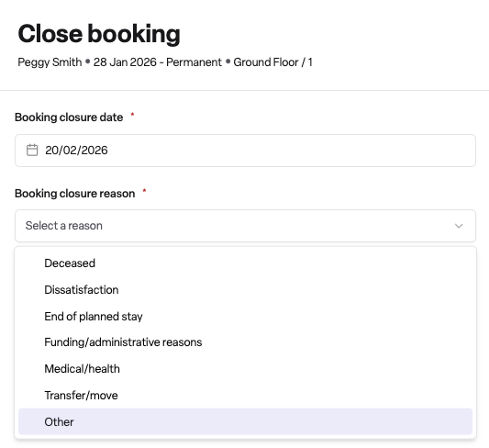This screenshot has height=448, width=489.
Task: Click the 'Booking closure reason' label
Action: click(x=75, y=194)
